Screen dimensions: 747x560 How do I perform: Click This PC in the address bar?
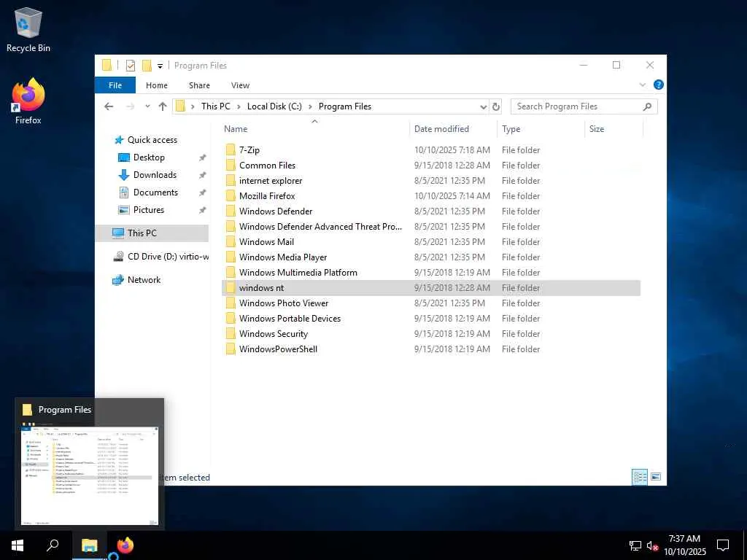215,106
